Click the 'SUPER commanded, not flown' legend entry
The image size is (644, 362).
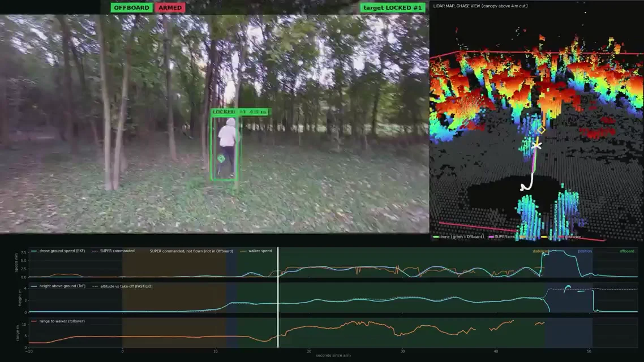point(191,251)
